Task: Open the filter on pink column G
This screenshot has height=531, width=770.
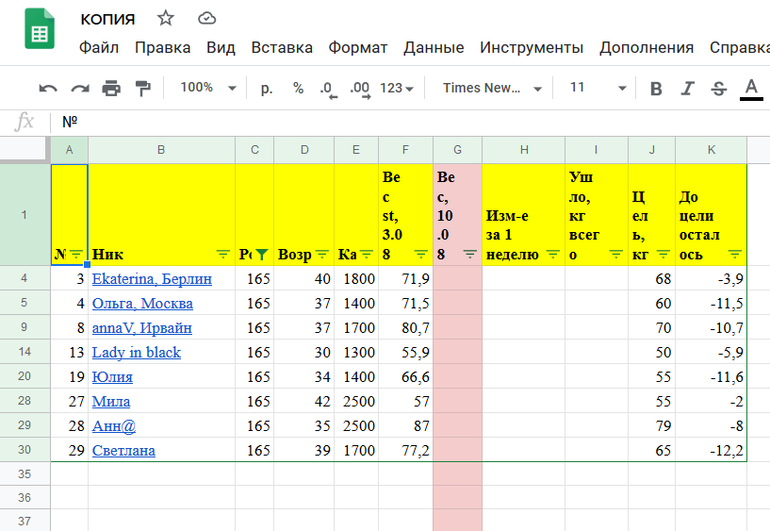Action: [x=470, y=254]
